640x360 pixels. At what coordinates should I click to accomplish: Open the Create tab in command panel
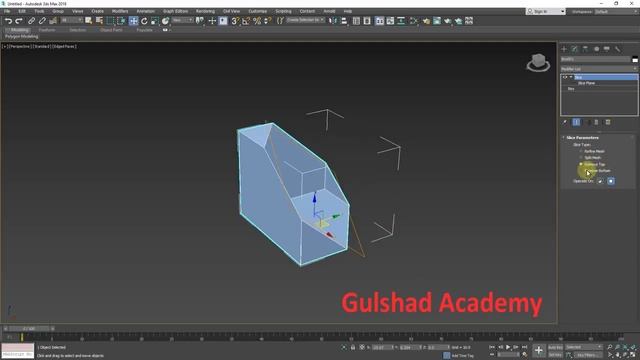pyautogui.click(x=564, y=49)
